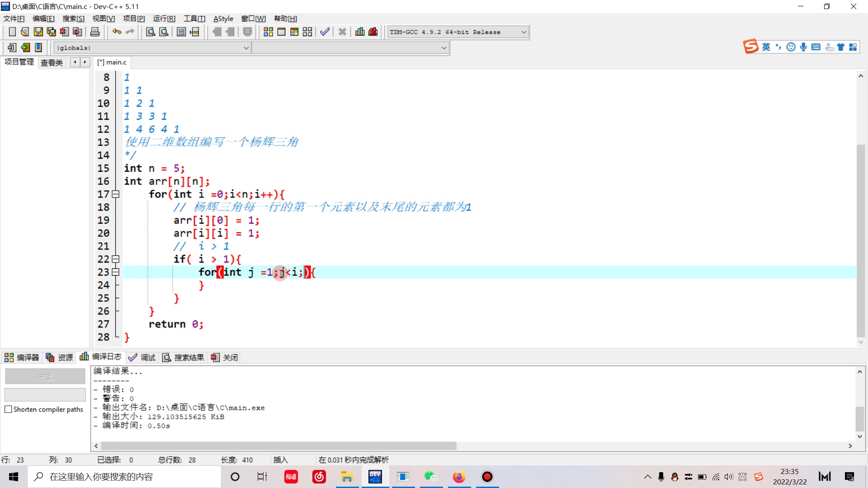Open the empty function list dropdown
This screenshot has width=868, height=488.
pyautogui.click(x=444, y=48)
